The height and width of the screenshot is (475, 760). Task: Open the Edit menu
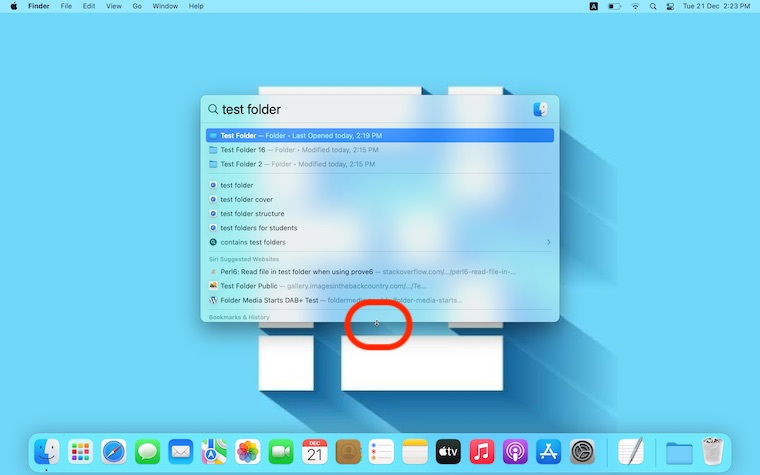(x=89, y=6)
